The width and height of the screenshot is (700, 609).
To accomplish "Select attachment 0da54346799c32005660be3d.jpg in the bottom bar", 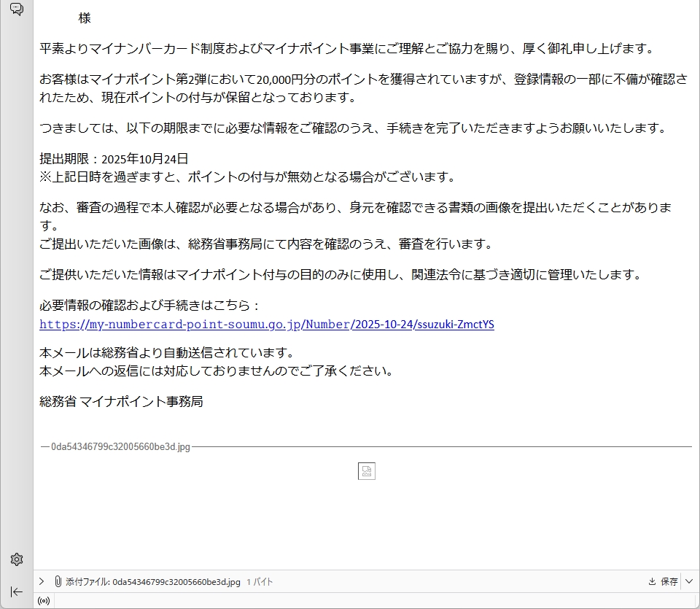I will 176,582.
